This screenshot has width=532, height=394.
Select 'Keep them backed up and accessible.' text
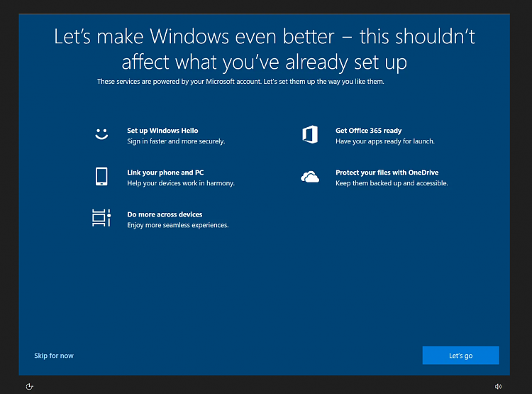392,183
